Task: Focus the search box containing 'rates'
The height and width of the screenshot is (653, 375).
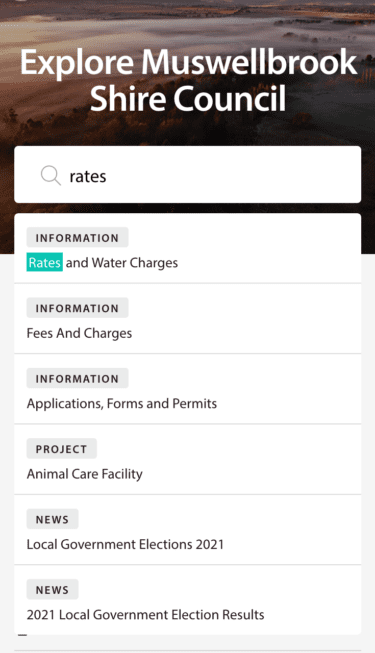Action: [188, 174]
